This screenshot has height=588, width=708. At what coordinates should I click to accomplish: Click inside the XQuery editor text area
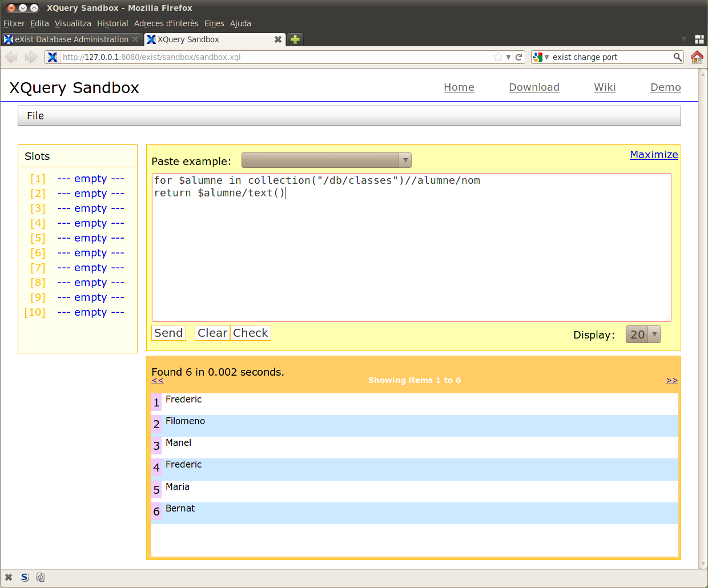pyautogui.click(x=411, y=251)
